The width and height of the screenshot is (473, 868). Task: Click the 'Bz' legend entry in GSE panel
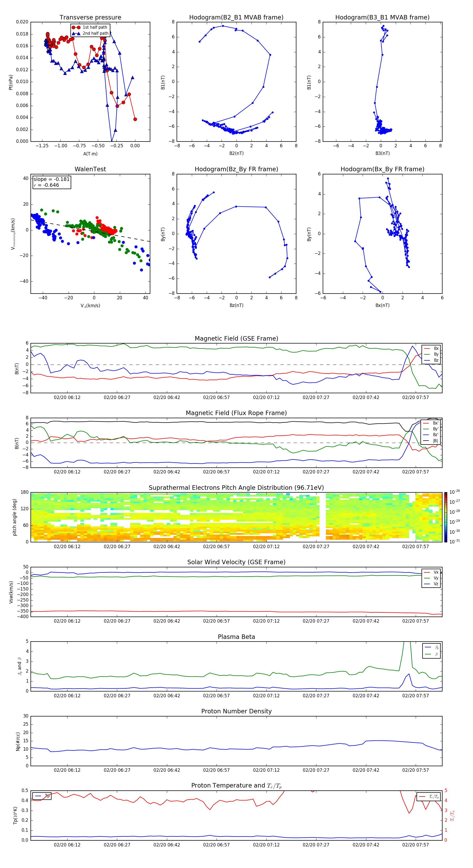click(431, 360)
